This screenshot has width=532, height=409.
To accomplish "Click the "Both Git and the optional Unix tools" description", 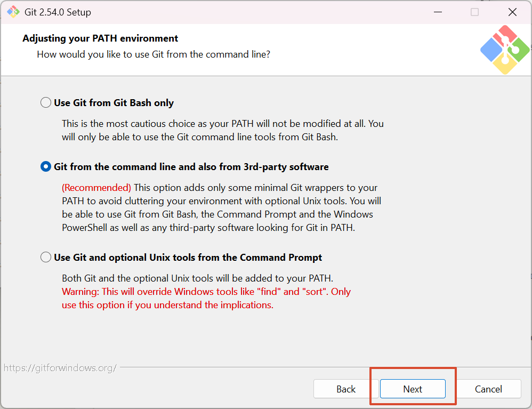I will click(197, 278).
